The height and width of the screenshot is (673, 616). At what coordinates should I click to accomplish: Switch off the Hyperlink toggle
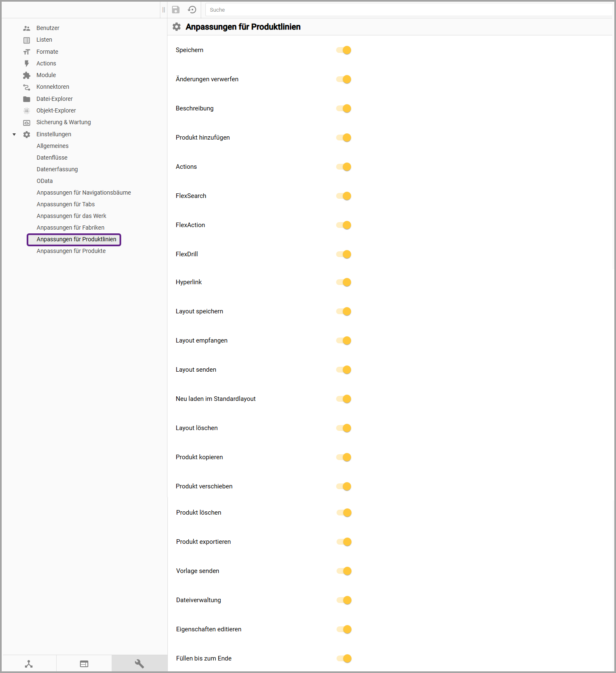point(344,283)
